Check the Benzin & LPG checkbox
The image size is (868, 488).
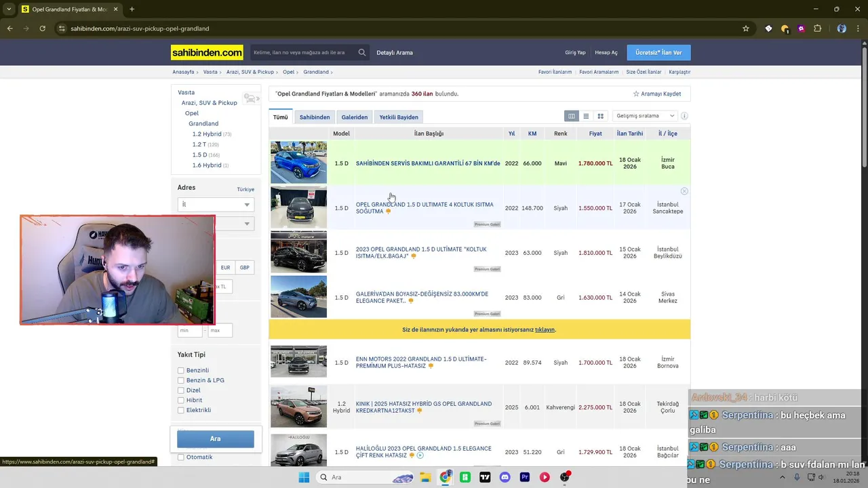pyautogui.click(x=181, y=380)
